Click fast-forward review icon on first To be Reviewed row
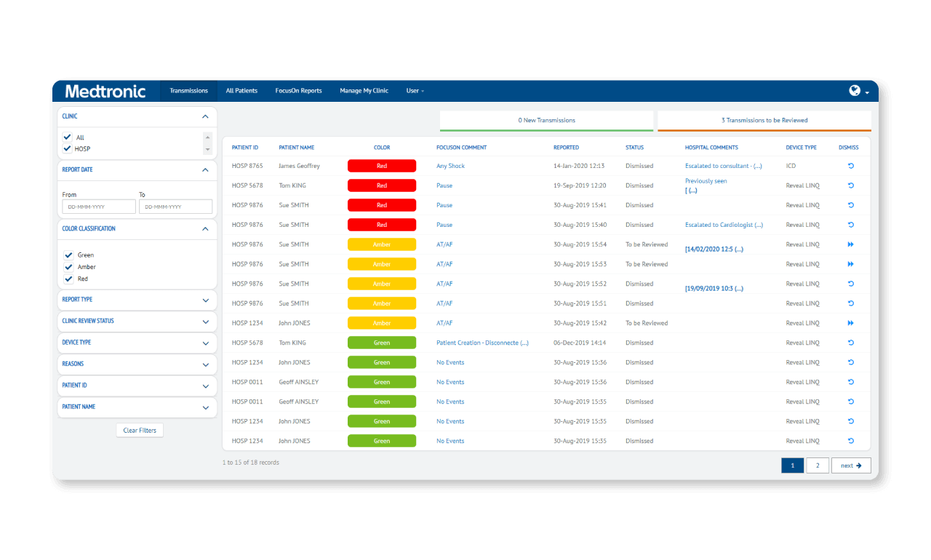Image resolution: width=931 pixels, height=560 pixels. tap(850, 244)
